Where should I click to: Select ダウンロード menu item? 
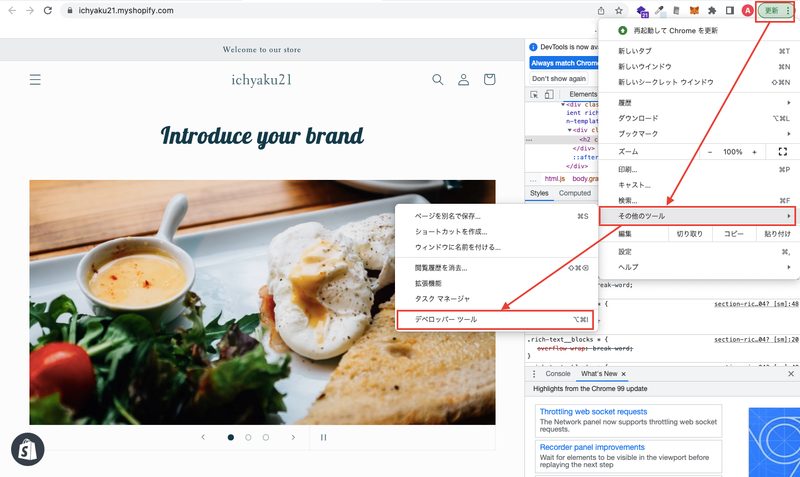pyautogui.click(x=697, y=118)
